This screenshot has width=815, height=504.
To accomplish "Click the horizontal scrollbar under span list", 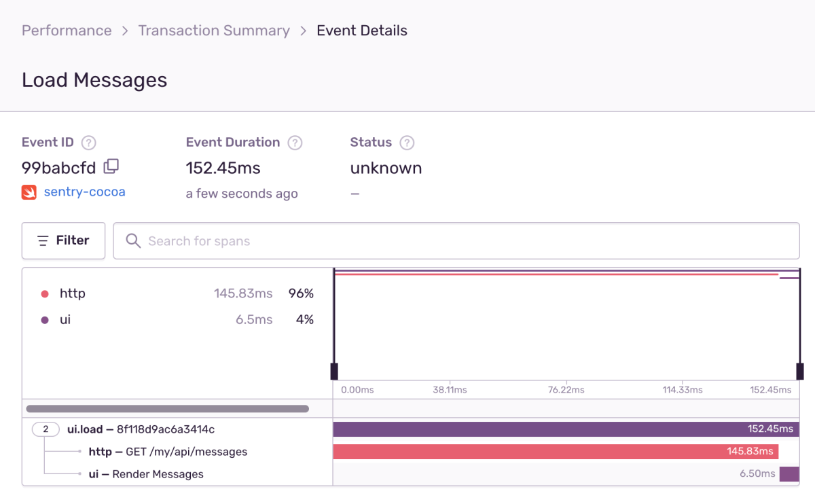I will coord(167,409).
